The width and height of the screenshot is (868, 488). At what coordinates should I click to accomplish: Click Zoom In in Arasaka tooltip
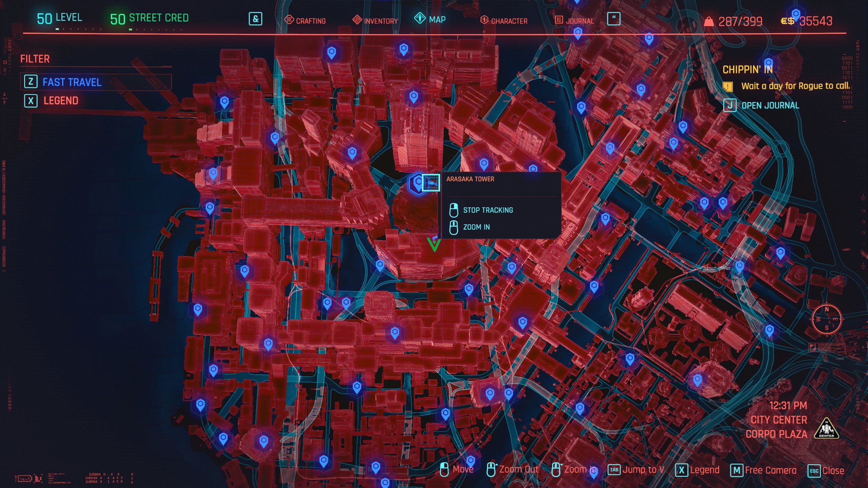476,227
